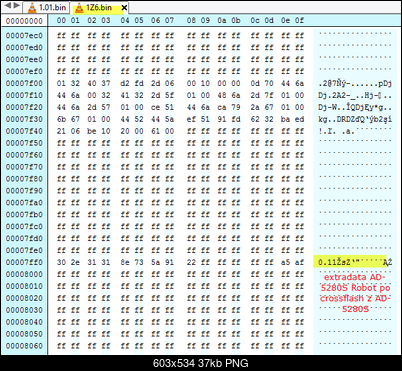Select offset row 00007fa0
402x371 pixels.
tap(24, 203)
